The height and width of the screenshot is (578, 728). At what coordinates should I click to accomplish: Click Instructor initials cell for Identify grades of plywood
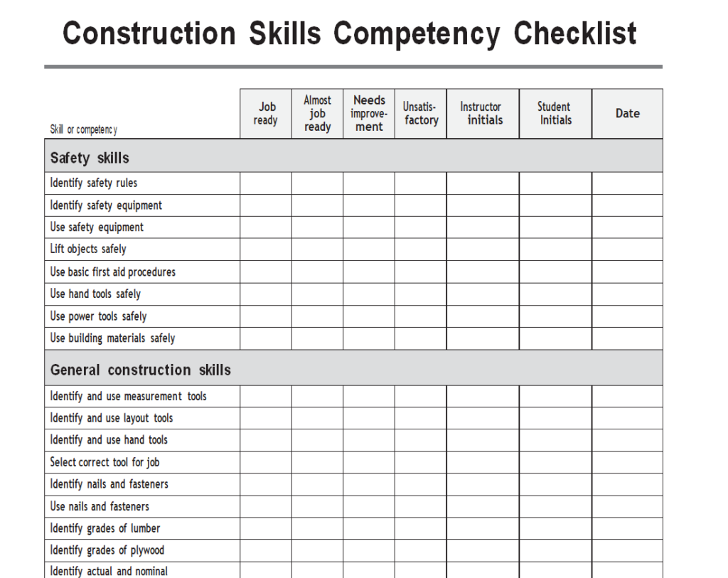[x=483, y=550]
